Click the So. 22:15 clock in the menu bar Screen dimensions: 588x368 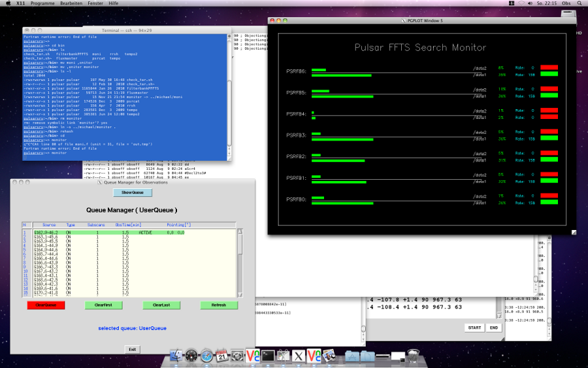(x=546, y=3)
